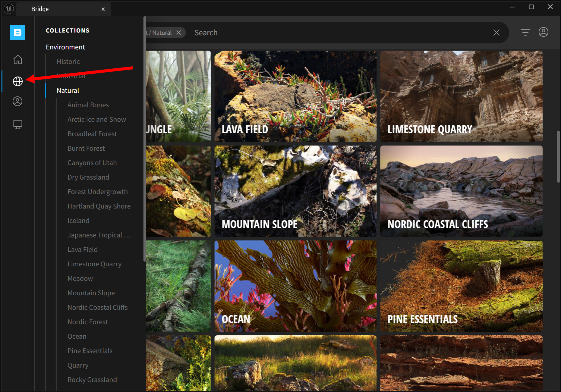
Task: Open Rocky Grassland collection
Action: coord(92,380)
